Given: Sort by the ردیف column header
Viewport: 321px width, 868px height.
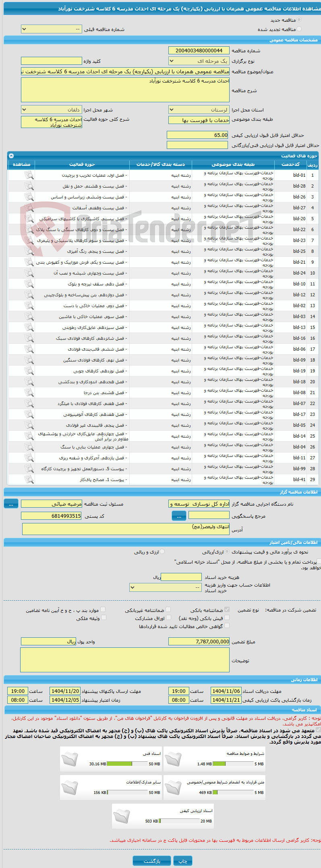Looking at the screenshot, I should point(312,165).
